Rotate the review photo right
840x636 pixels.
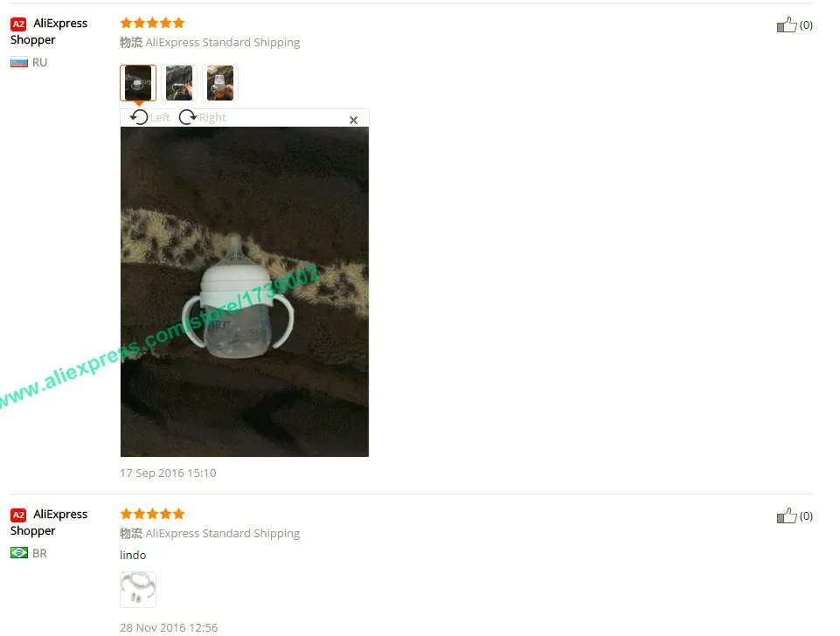pyautogui.click(x=202, y=117)
